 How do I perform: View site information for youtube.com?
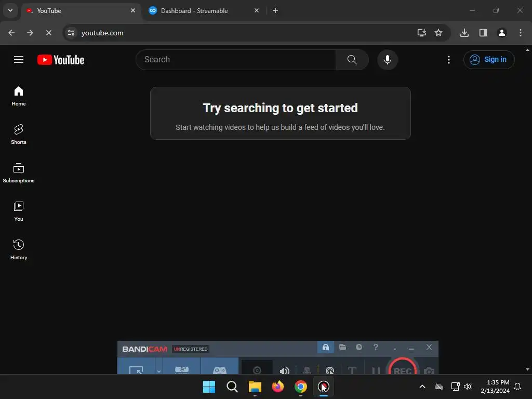coord(71,33)
